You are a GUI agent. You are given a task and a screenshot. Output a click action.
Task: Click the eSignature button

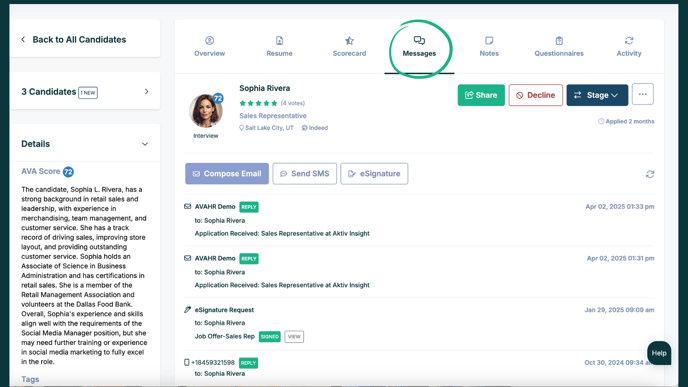click(374, 174)
